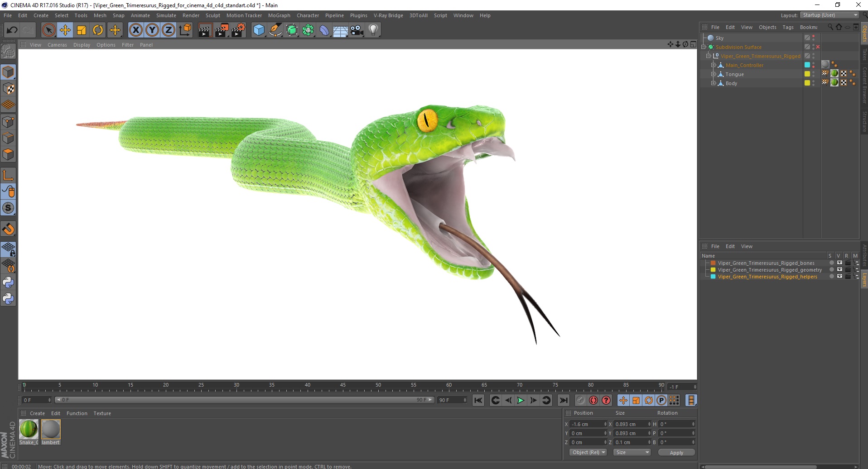Switch to Polygons mode
Screen dimensions: 868x469
pyautogui.click(x=8, y=154)
